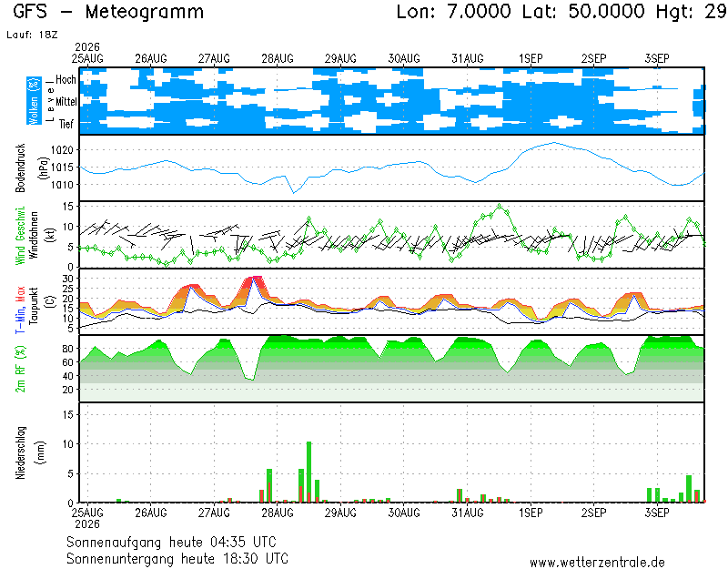
Task: Click the www.wetterzentrale.de link
Action: pyautogui.click(x=597, y=562)
